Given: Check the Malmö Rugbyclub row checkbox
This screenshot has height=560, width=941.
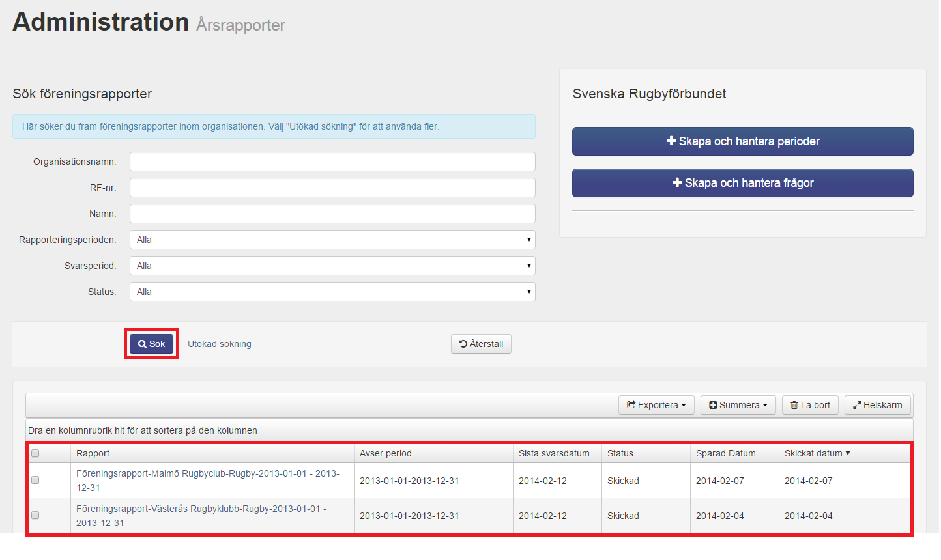Looking at the screenshot, I should pos(35,480).
